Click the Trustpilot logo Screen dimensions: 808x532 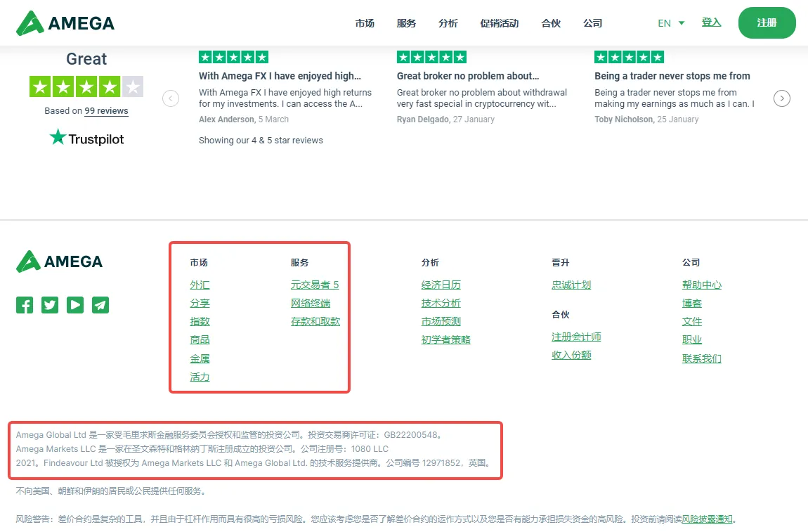86,138
